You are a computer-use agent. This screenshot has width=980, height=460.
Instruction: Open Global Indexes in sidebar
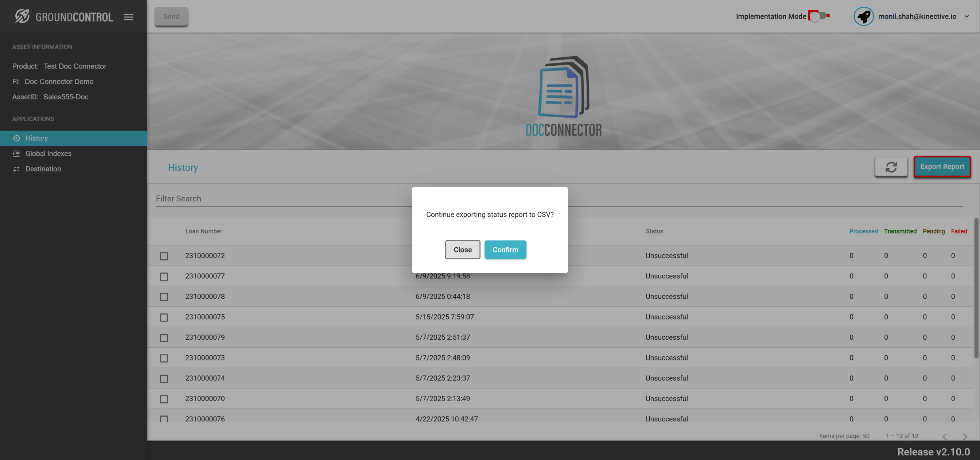point(48,154)
